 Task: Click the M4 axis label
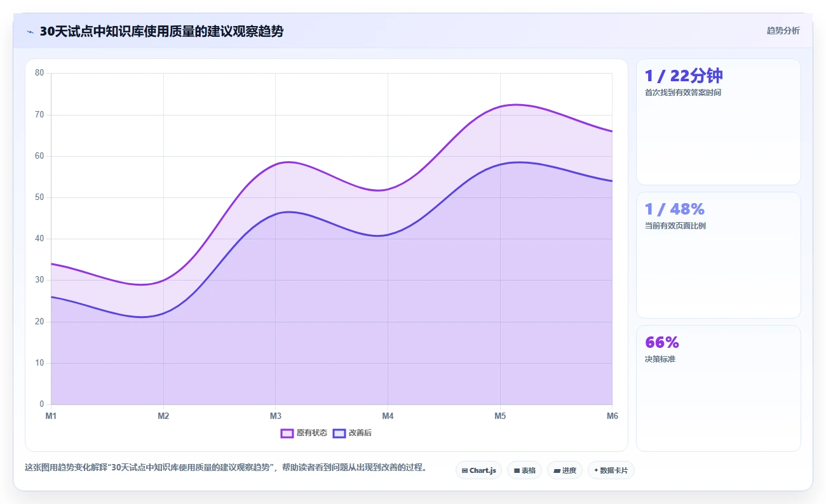(x=388, y=416)
